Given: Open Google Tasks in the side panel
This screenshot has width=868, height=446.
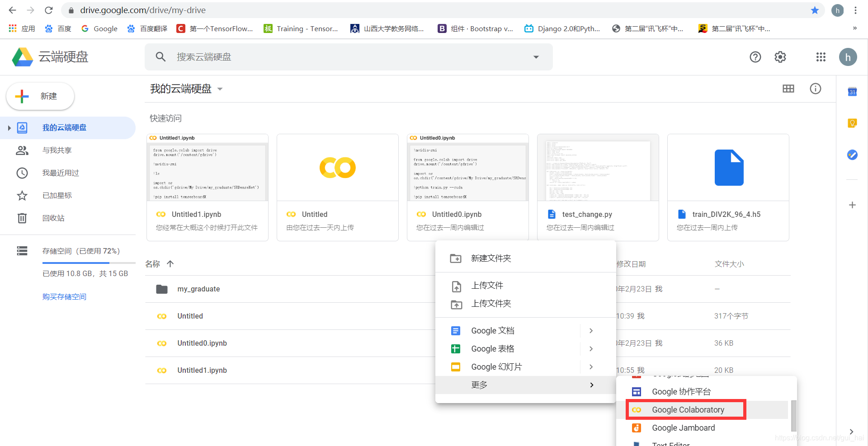Looking at the screenshot, I should click(852, 155).
